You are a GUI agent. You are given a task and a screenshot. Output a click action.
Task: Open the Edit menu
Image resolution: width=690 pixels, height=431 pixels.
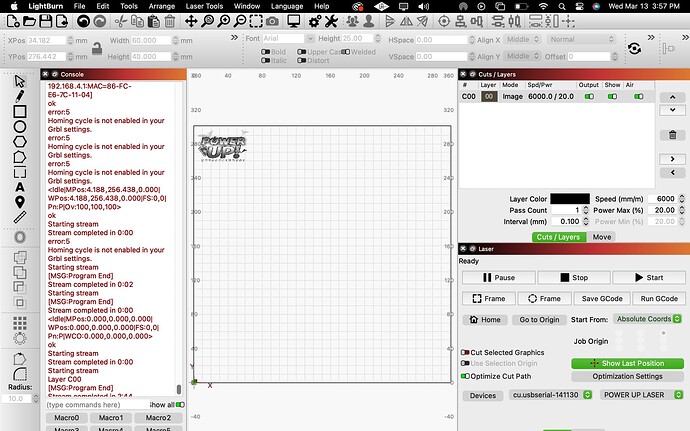click(103, 6)
